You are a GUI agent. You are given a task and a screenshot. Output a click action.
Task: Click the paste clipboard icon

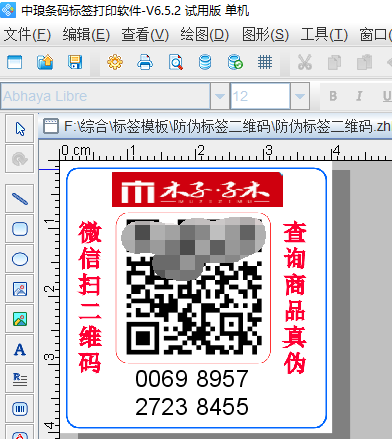[364, 62]
